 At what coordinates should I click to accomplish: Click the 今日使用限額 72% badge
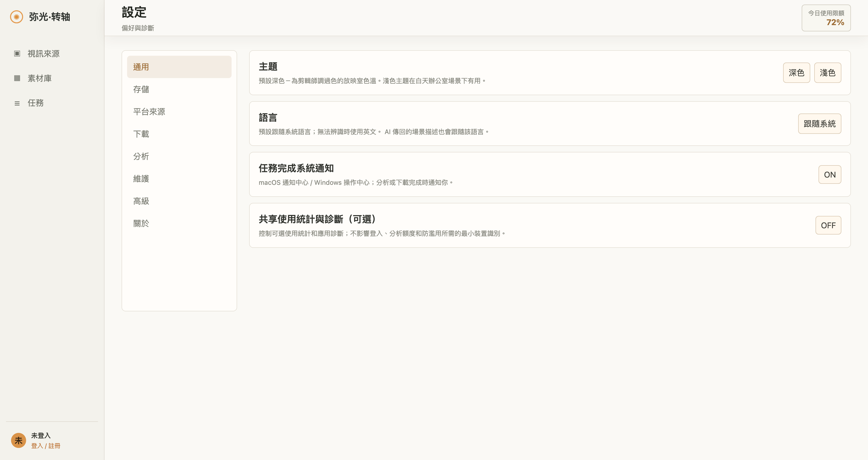pyautogui.click(x=826, y=18)
